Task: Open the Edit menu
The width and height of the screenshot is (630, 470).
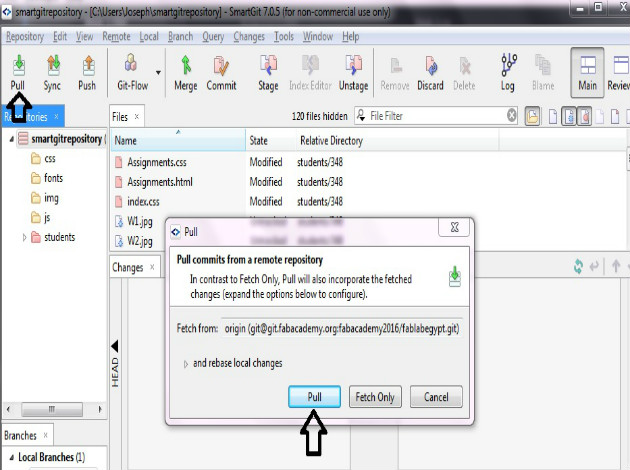Action: (60, 37)
